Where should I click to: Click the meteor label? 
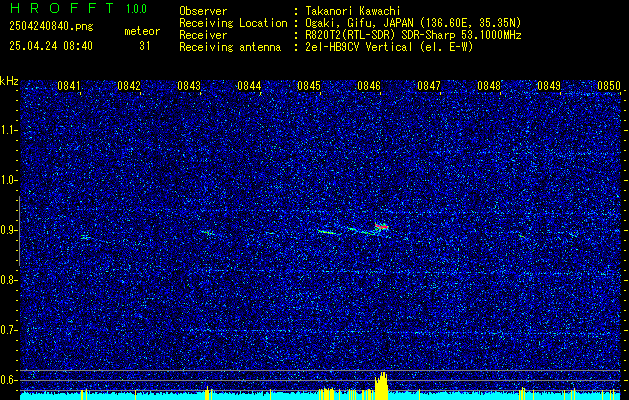click(x=142, y=31)
